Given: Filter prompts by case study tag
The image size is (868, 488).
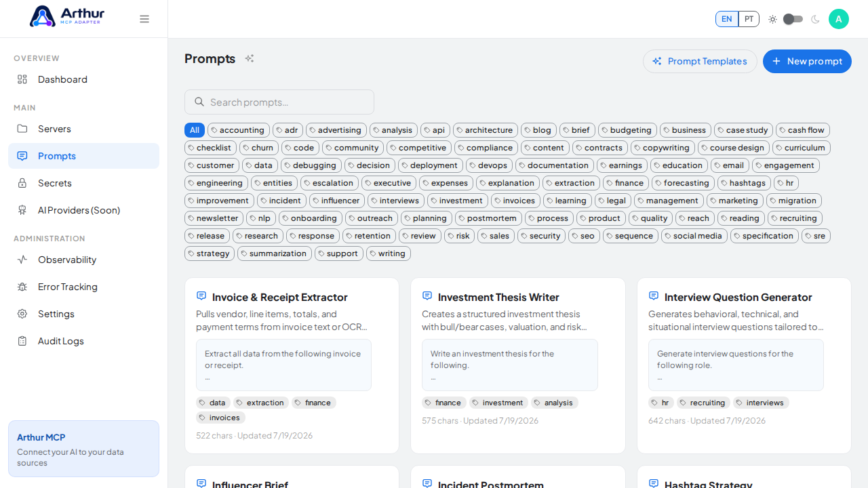Looking at the screenshot, I should pyautogui.click(x=743, y=130).
